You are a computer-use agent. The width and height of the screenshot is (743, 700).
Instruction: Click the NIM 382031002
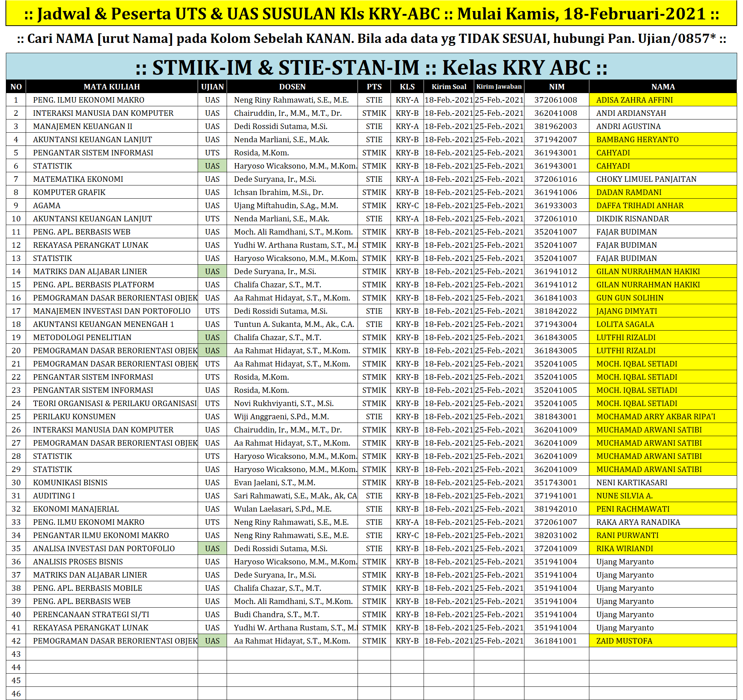coord(555,536)
